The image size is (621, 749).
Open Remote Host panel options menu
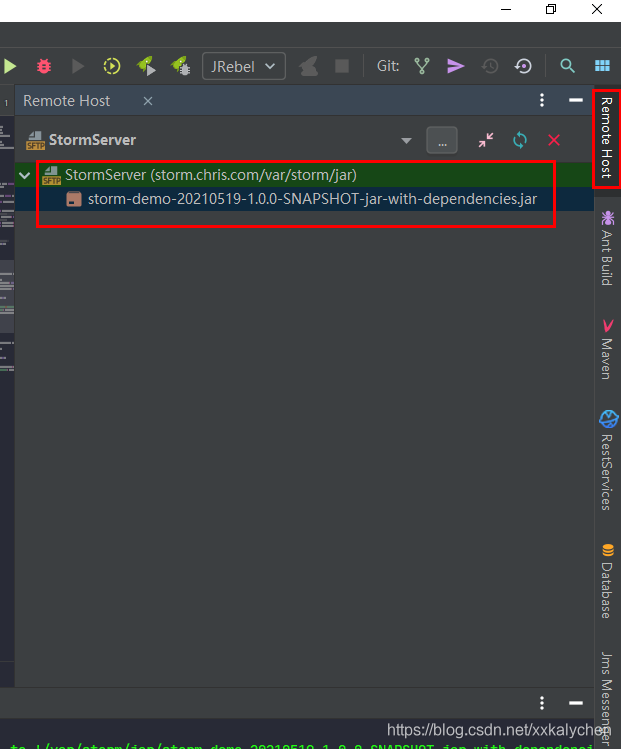542,100
